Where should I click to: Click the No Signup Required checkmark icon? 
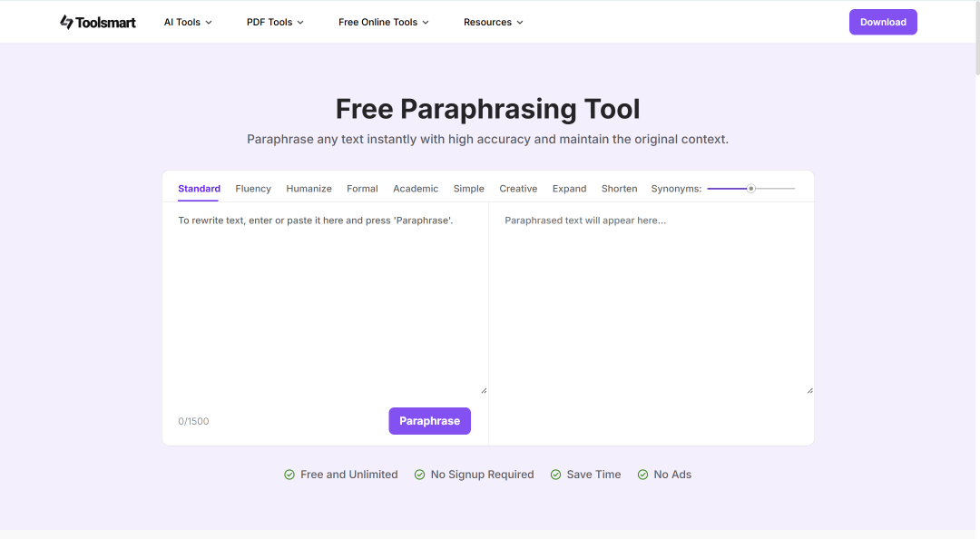click(x=419, y=475)
